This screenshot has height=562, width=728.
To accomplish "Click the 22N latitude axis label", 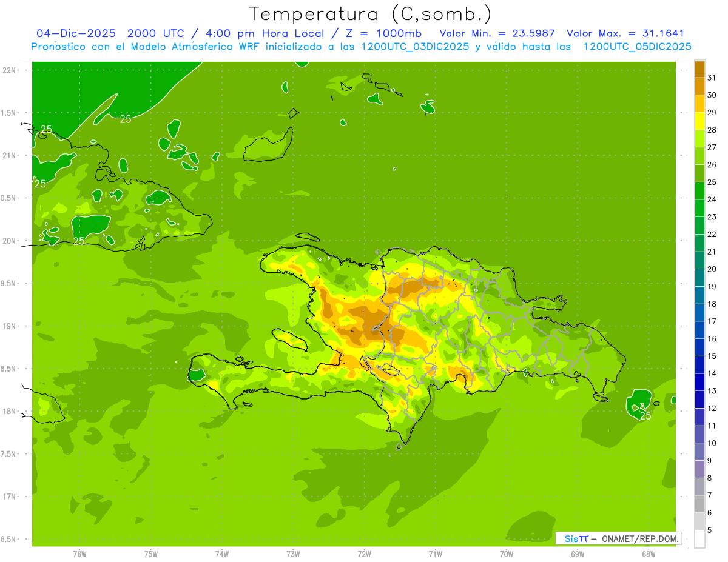I will pos(9,70).
